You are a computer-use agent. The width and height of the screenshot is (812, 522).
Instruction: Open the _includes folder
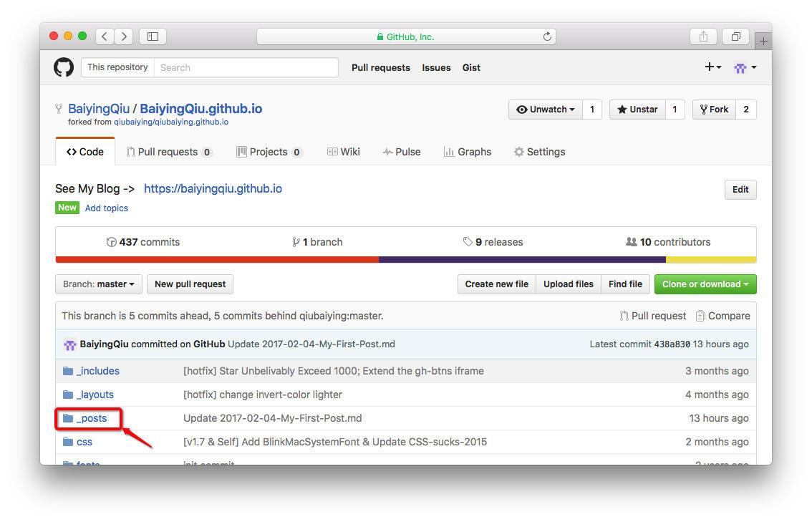pyautogui.click(x=98, y=371)
